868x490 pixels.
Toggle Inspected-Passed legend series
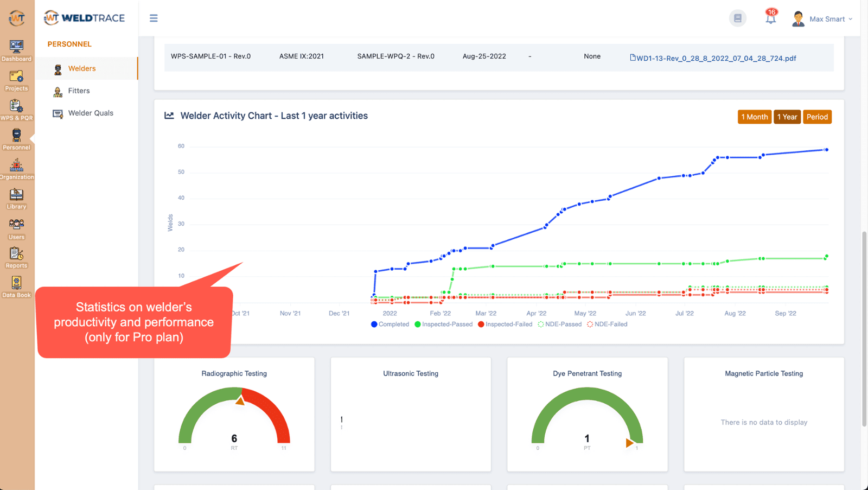coord(443,324)
